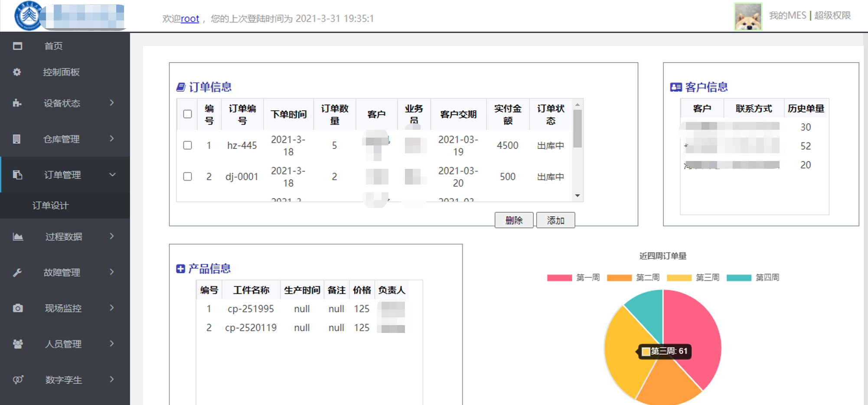Image resolution: width=868 pixels, height=405 pixels.
Task: Toggle the 第一周 pink legend swatch
Action: tap(559, 278)
